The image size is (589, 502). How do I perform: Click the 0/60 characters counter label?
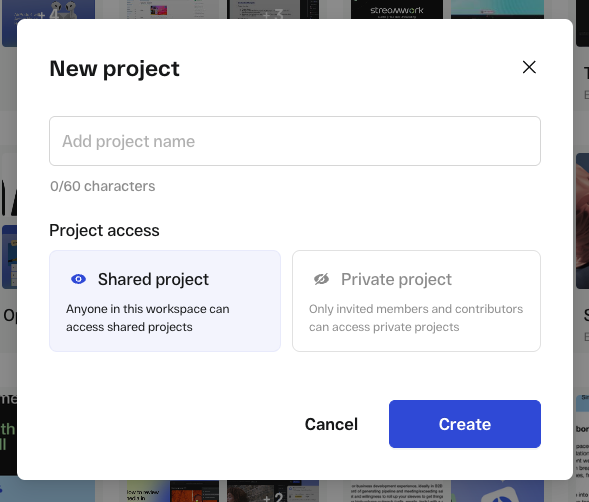pos(103,186)
